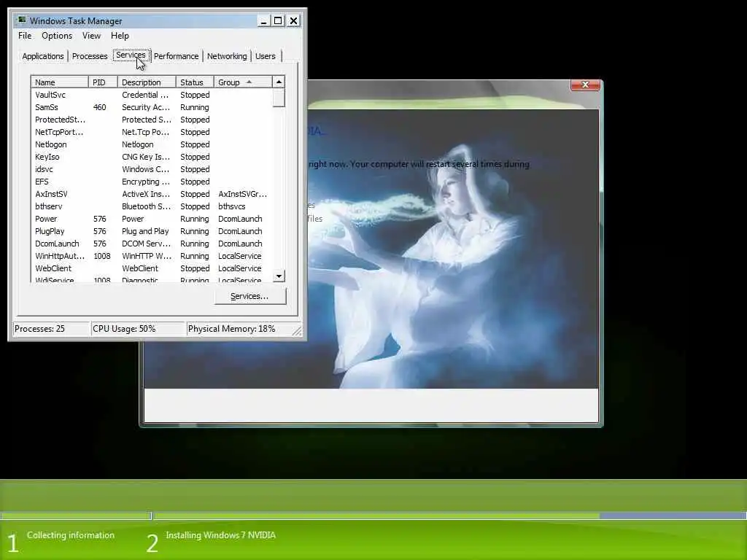Image resolution: width=747 pixels, height=560 pixels.
Task: Switch to the Processes tab
Action: point(90,56)
